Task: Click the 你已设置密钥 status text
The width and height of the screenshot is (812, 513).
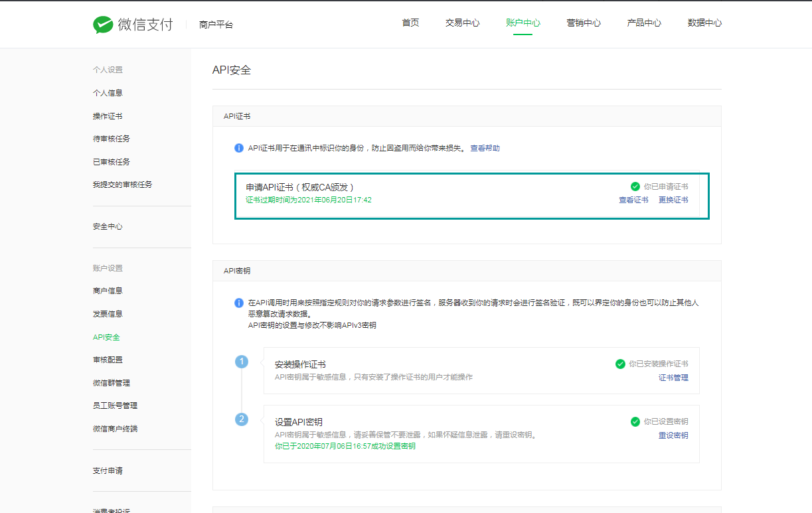Action: pos(666,421)
